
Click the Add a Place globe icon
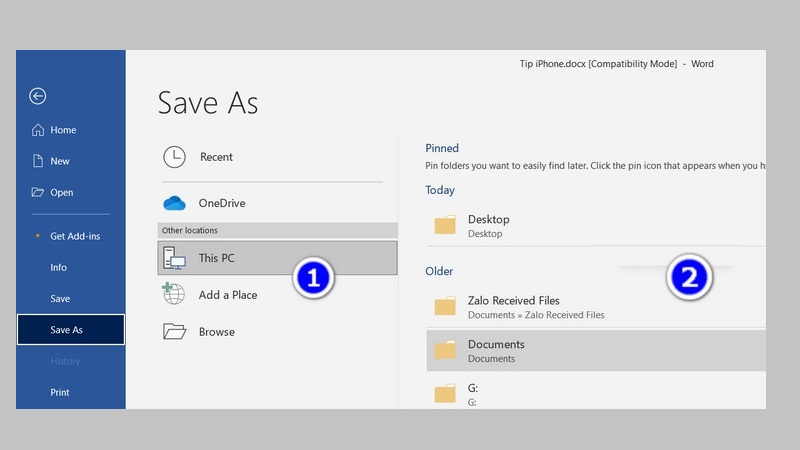click(174, 294)
